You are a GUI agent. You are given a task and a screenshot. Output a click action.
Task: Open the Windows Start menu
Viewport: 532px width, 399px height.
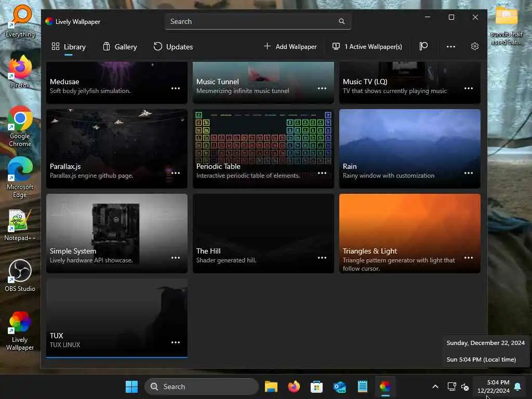pos(131,387)
